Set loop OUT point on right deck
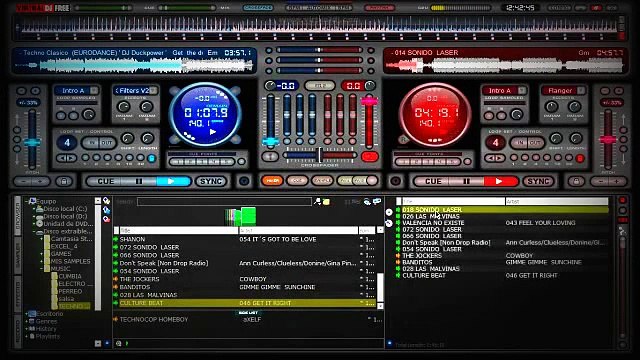 pyautogui.click(x=535, y=142)
